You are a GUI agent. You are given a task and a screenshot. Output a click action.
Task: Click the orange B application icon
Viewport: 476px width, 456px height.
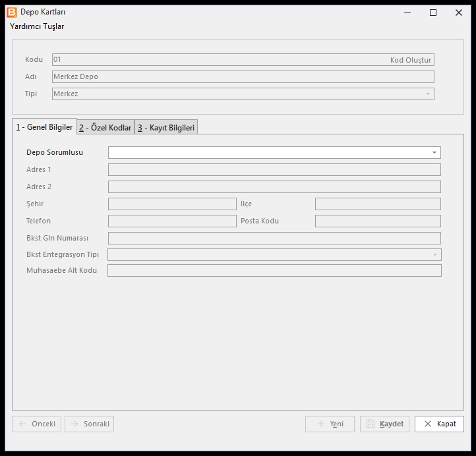click(x=12, y=13)
